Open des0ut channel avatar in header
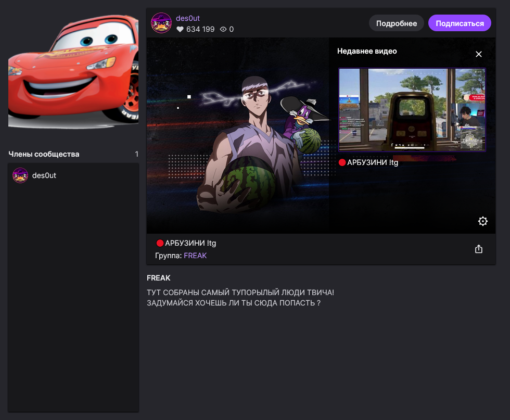Screen dimensions: 510x420 pos(161,23)
